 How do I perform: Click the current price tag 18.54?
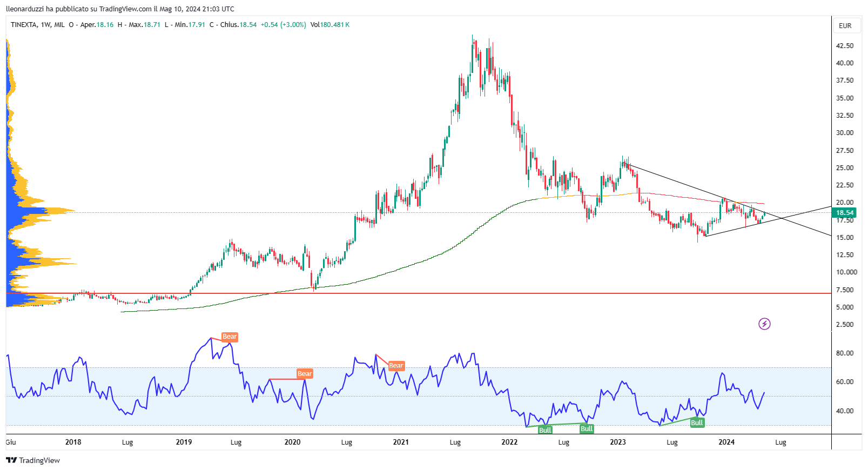click(845, 213)
